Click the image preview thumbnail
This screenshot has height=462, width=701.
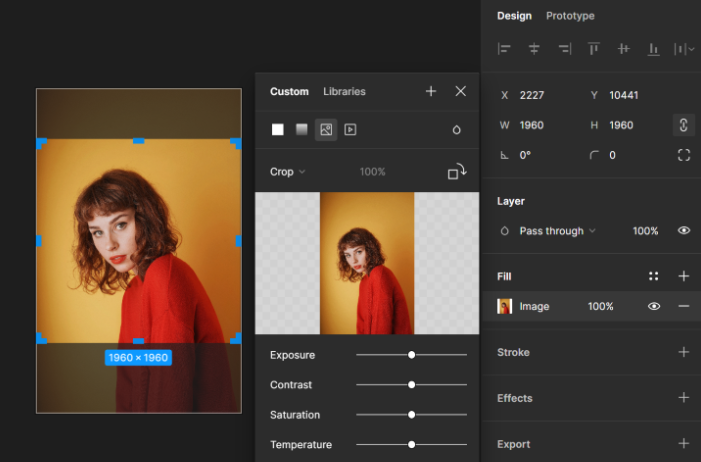pos(367,263)
